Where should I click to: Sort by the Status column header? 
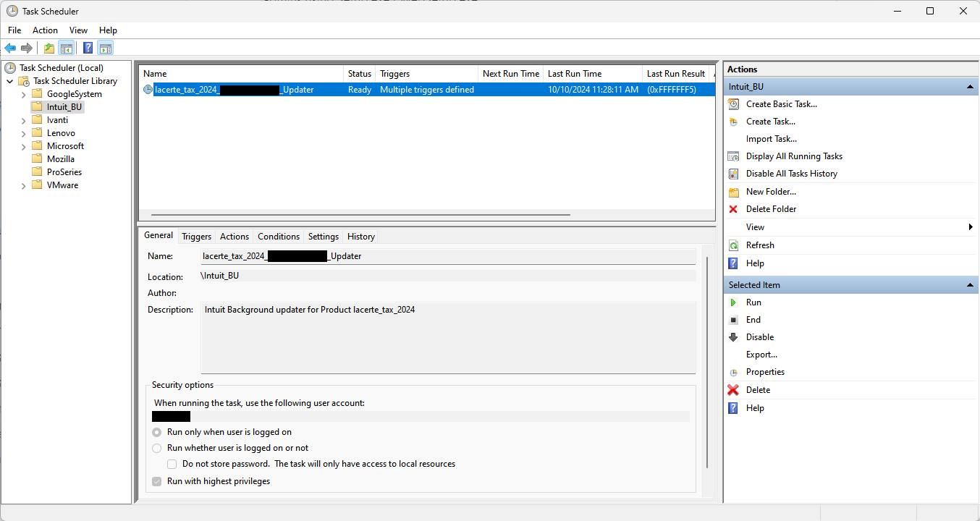(360, 74)
